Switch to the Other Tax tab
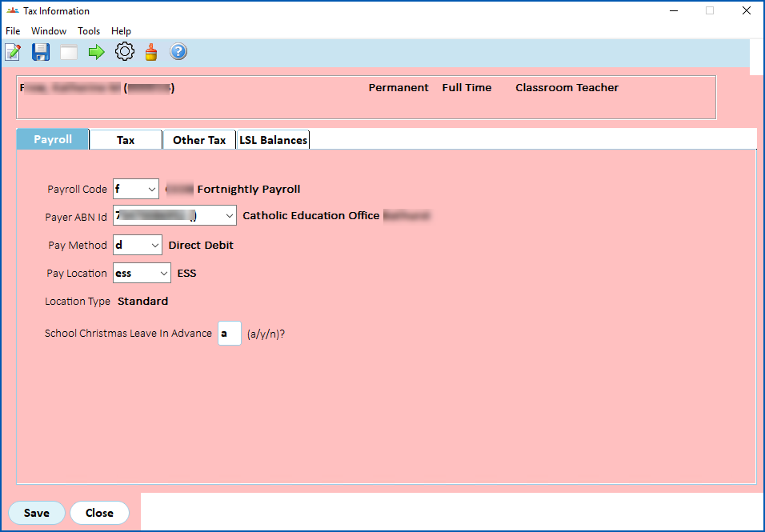Viewport: 765px width, 532px height. coord(199,140)
